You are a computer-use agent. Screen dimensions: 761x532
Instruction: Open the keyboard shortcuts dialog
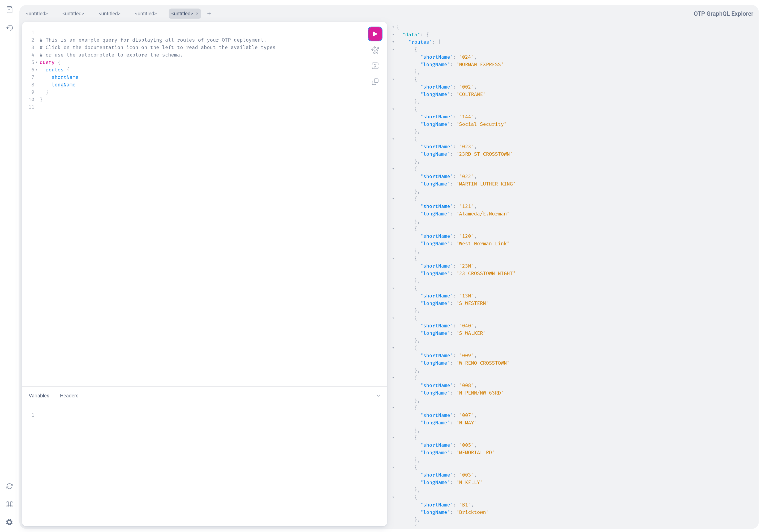point(9,504)
